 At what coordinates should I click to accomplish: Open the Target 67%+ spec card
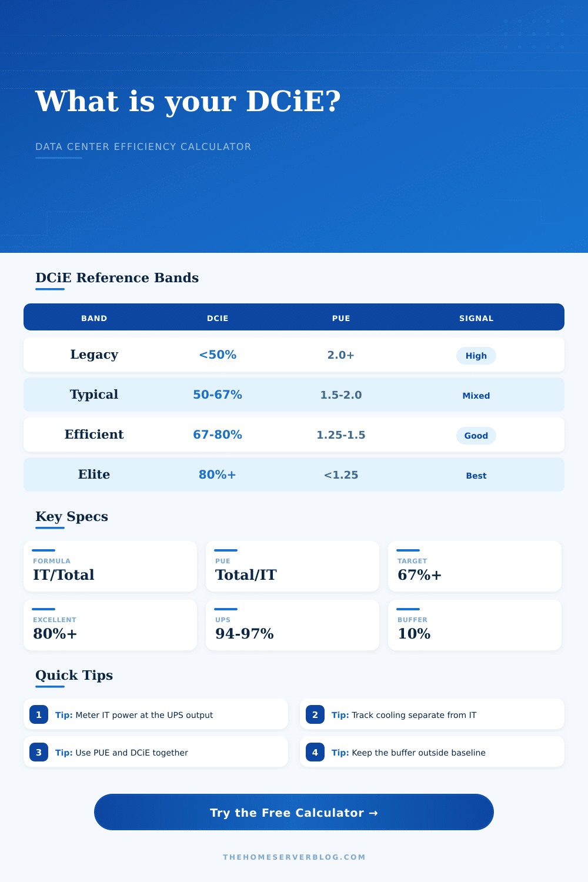point(475,566)
